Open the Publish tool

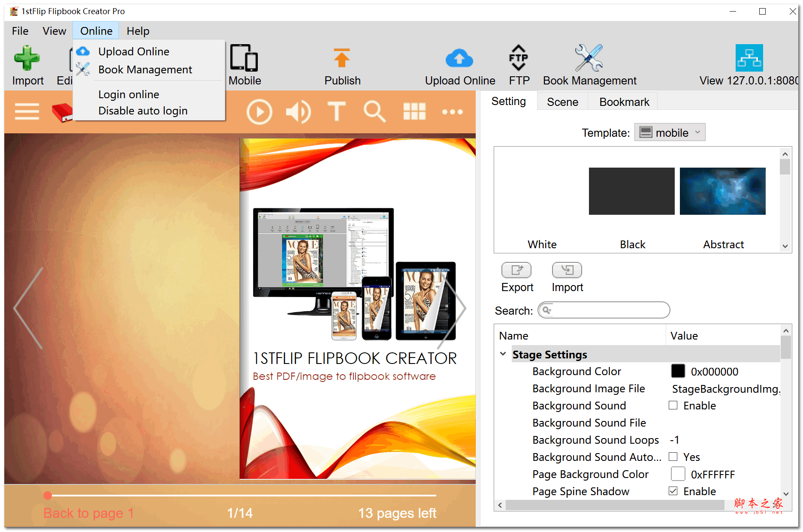coord(342,64)
